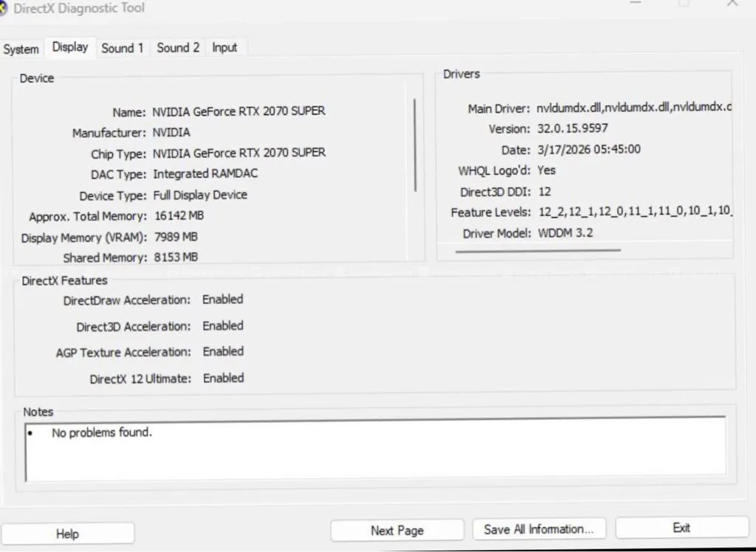Click the '16142 MB' total memory value

pyautogui.click(x=179, y=215)
